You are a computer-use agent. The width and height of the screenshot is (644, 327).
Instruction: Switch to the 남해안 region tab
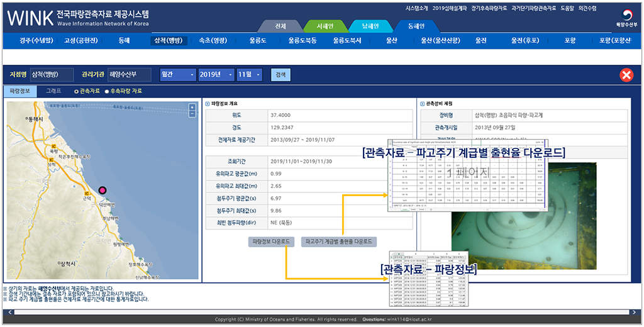[370, 26]
